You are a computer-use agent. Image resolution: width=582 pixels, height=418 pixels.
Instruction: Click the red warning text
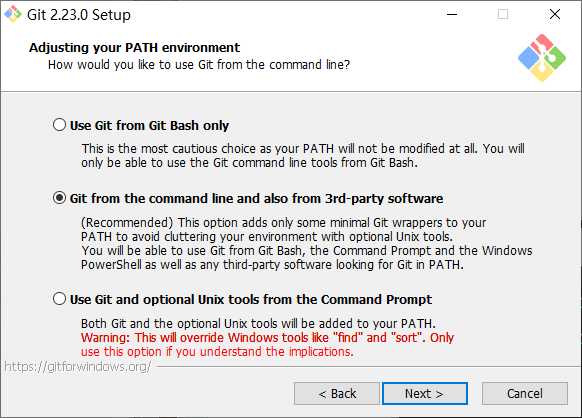[x=267, y=344]
